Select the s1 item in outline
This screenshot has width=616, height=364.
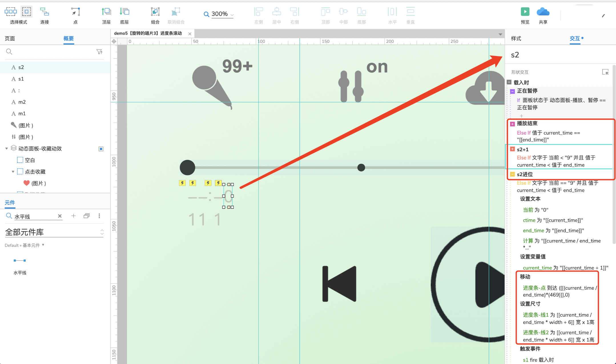coord(21,79)
